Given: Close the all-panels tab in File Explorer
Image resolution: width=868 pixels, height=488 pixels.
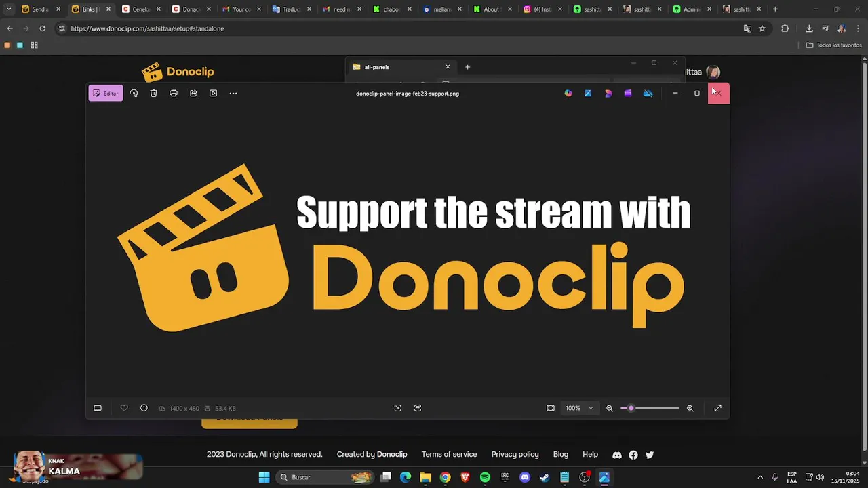Looking at the screenshot, I should [x=448, y=67].
